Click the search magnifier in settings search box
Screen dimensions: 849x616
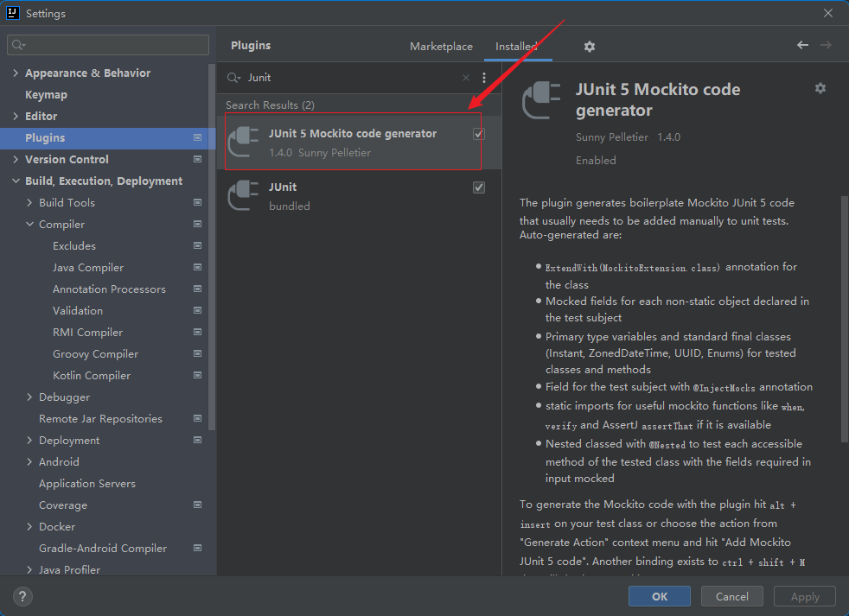click(18, 45)
